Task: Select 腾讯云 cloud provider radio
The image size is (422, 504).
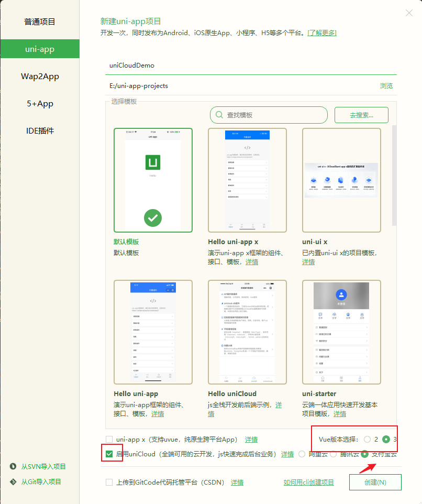Action: tap(333, 454)
